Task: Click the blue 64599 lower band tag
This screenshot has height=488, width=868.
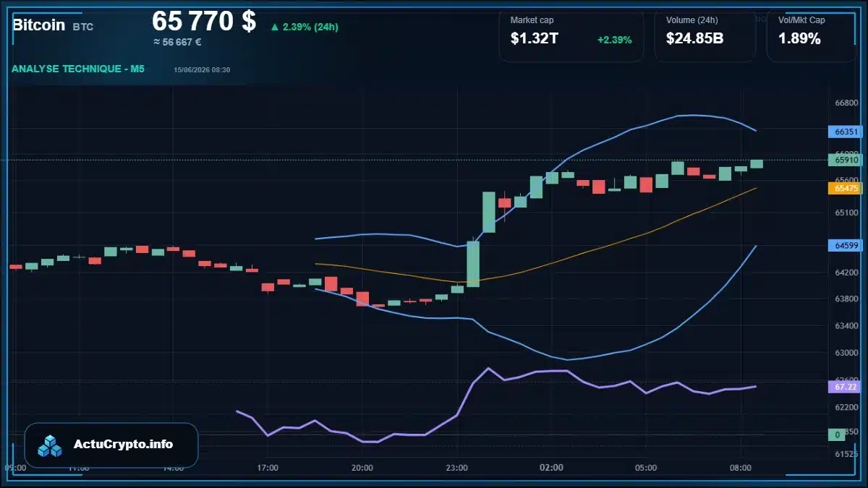Action: point(846,246)
